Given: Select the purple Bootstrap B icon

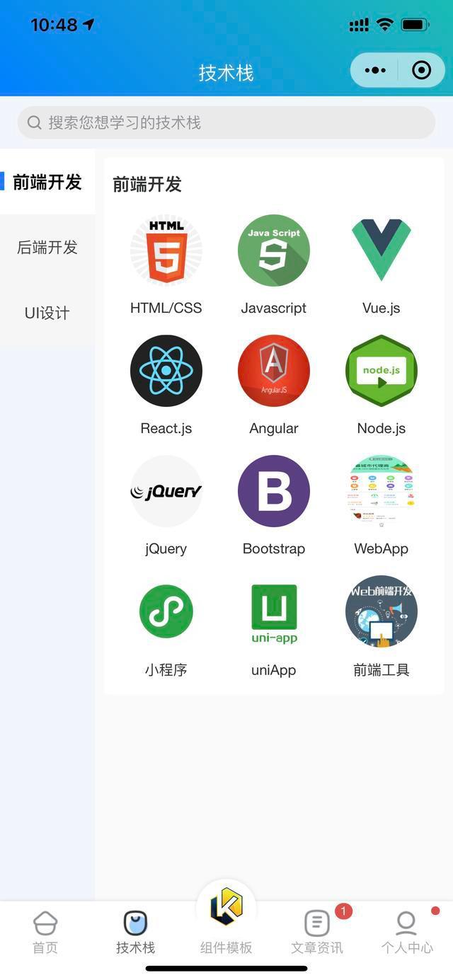Looking at the screenshot, I should click(274, 491).
